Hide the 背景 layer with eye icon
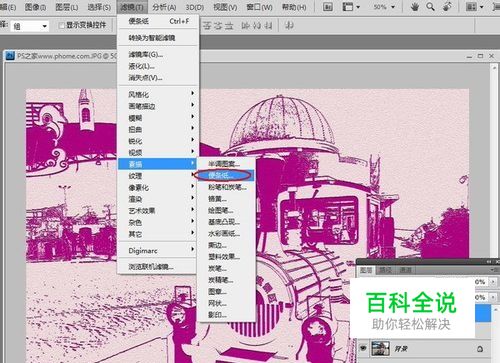 (363, 348)
